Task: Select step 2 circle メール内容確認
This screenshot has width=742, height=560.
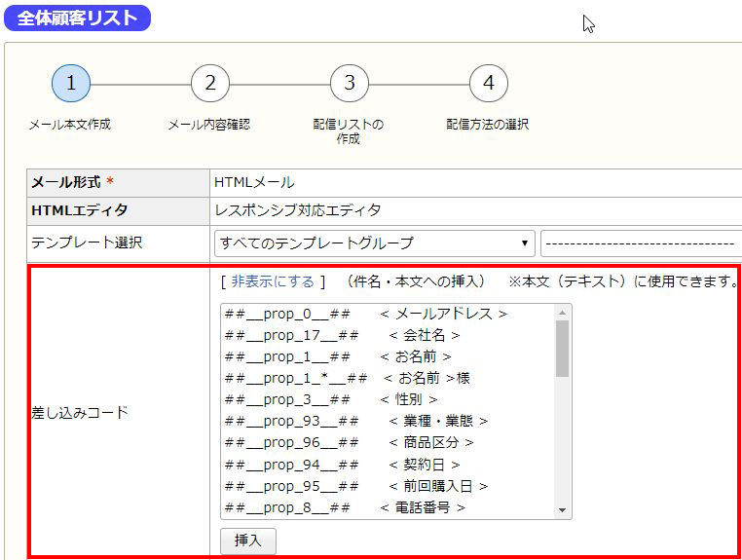Action: point(210,84)
